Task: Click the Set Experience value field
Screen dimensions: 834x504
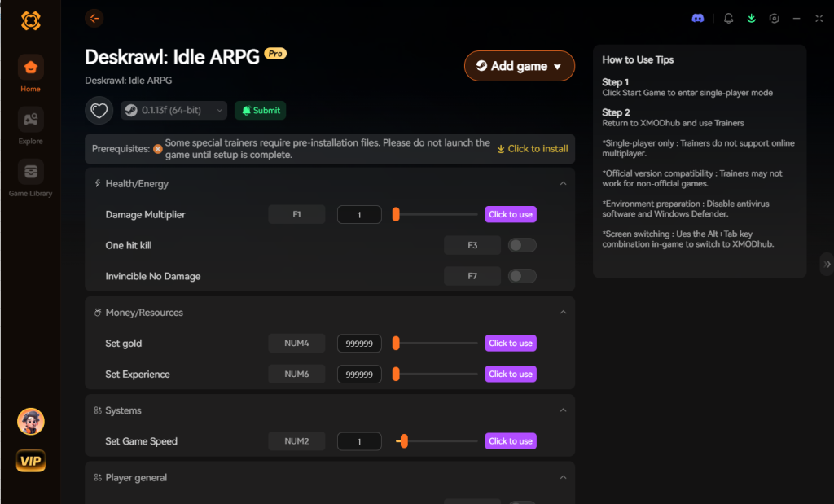Action: coord(359,374)
